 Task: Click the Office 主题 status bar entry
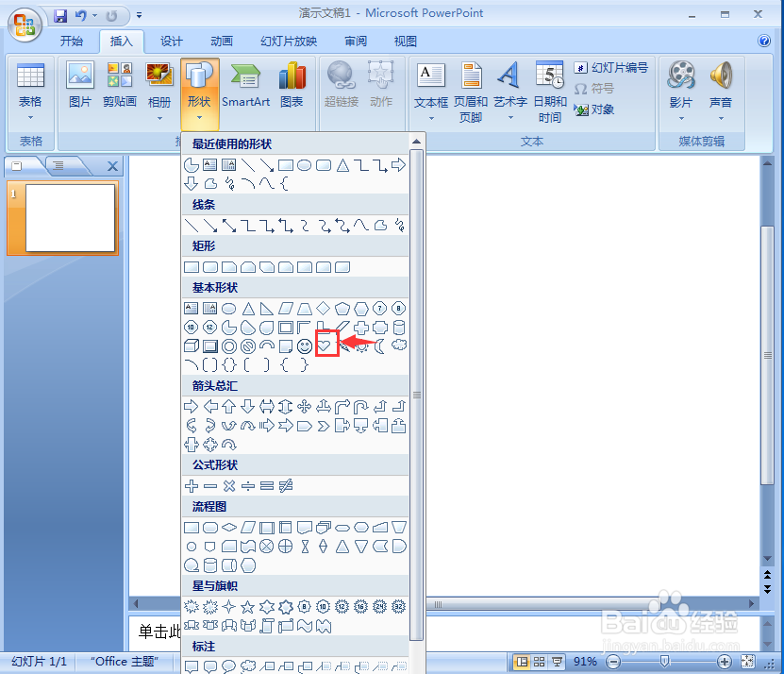(124, 662)
